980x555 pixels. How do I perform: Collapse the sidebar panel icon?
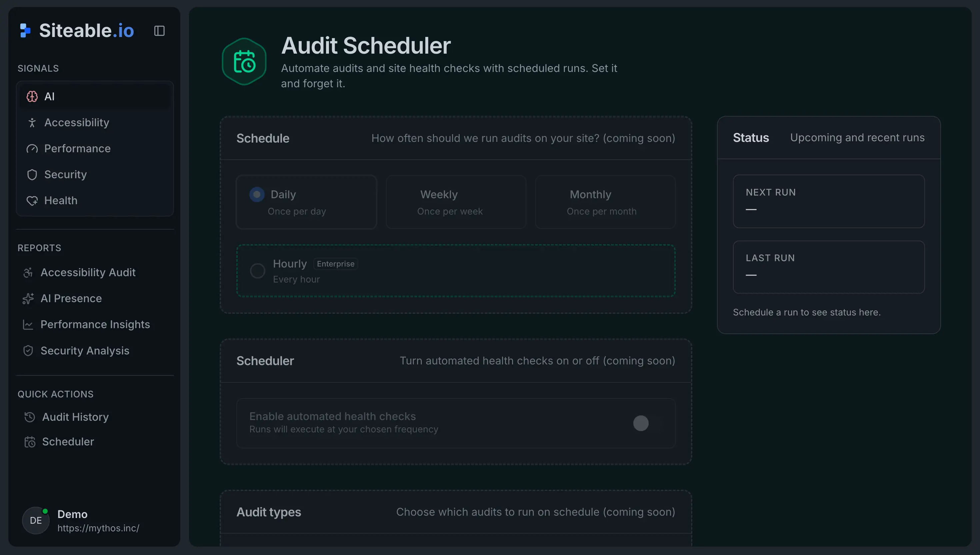tap(159, 31)
